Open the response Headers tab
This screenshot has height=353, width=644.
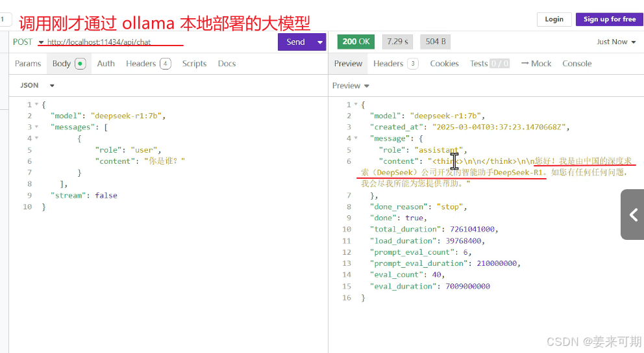click(396, 64)
